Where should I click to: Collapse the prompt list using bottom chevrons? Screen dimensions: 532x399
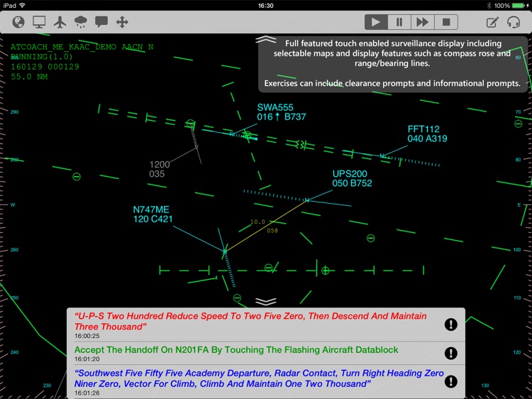pyautogui.click(x=266, y=302)
